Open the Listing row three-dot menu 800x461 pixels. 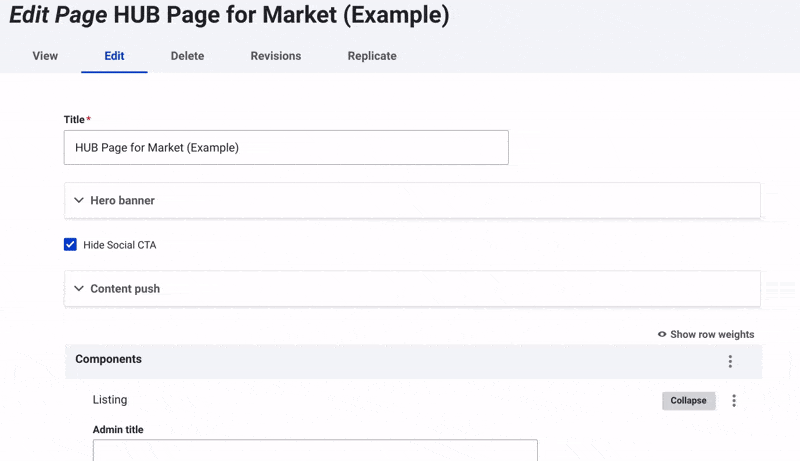point(734,400)
